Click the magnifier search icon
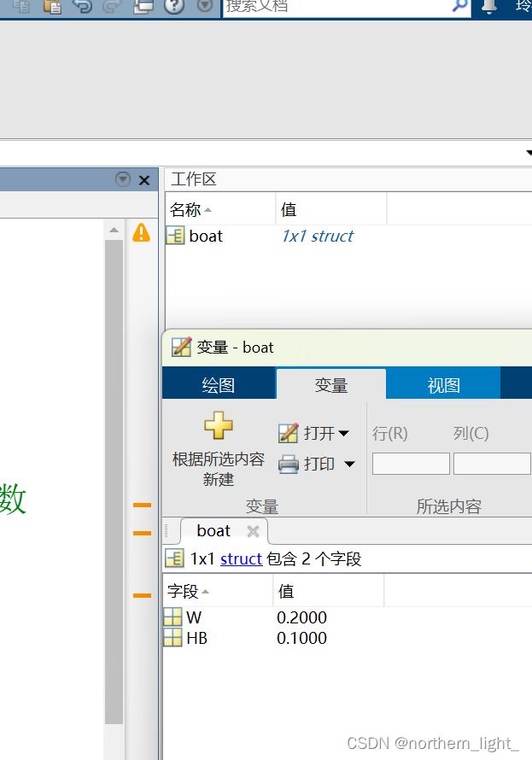 (459, 6)
